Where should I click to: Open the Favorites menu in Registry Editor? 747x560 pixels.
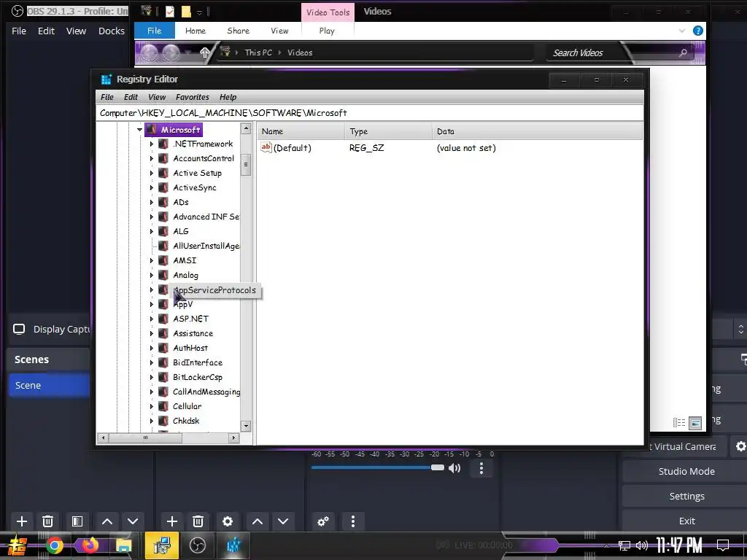[193, 97]
